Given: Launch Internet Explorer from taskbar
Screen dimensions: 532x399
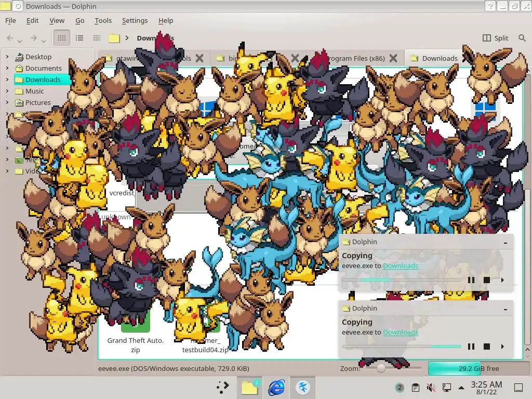Looking at the screenshot, I should point(276,387).
